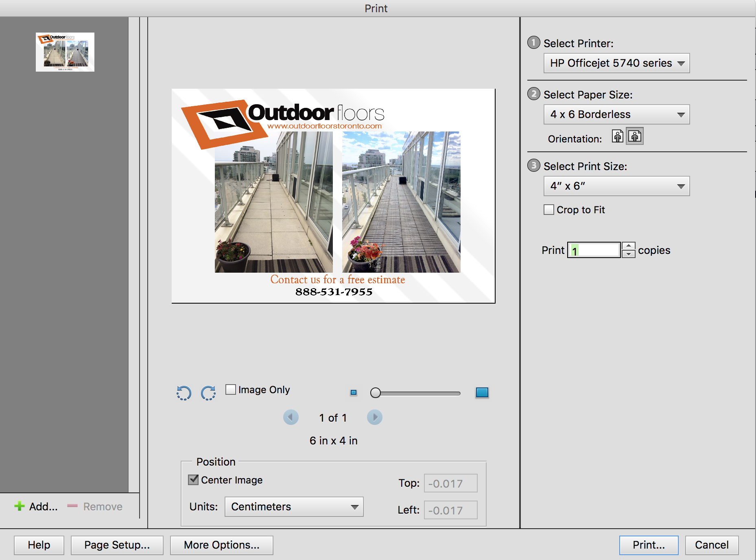Image resolution: width=756 pixels, height=560 pixels.
Task: Open the Units dropdown
Action: click(294, 507)
